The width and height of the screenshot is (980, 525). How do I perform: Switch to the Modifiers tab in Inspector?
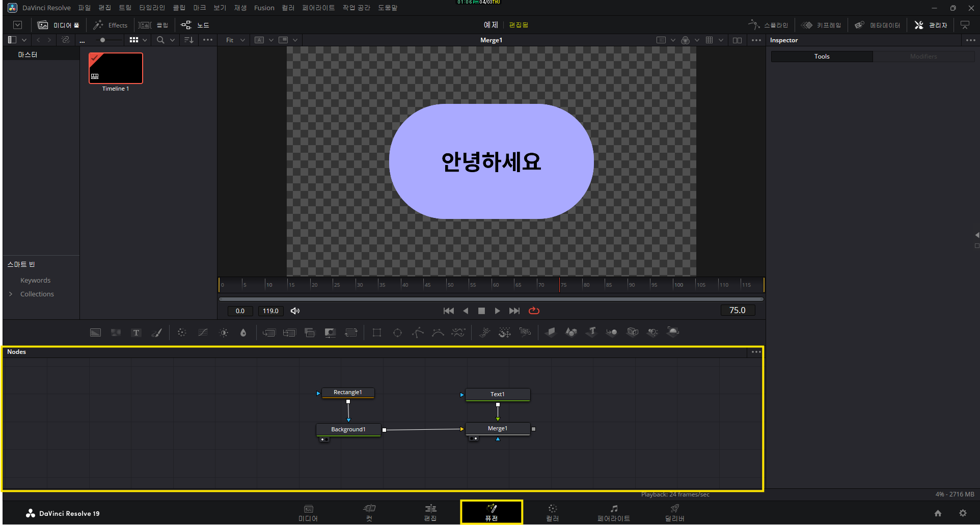[923, 57]
